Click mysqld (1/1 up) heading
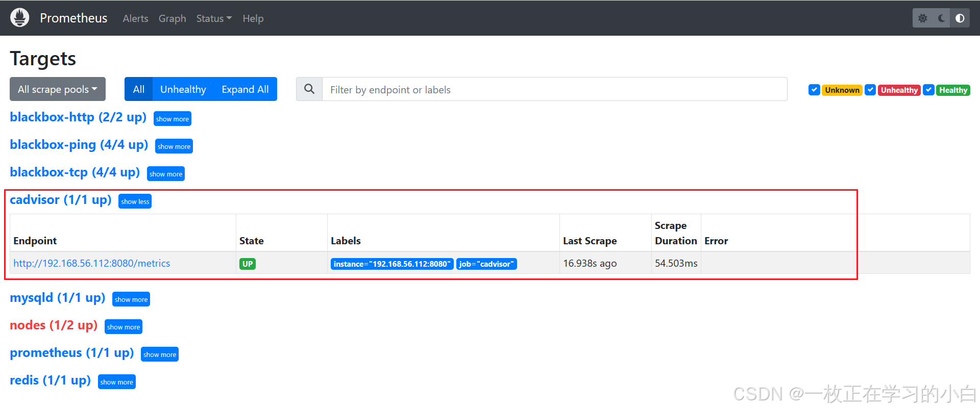Screen dimensions: 980x410 pos(58,298)
